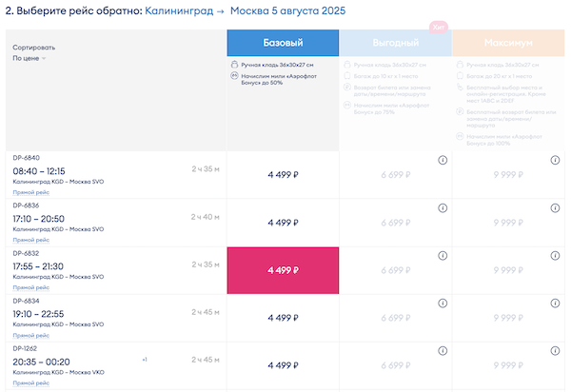Open info icon for DP-6840 Максимум fare

coord(555,161)
